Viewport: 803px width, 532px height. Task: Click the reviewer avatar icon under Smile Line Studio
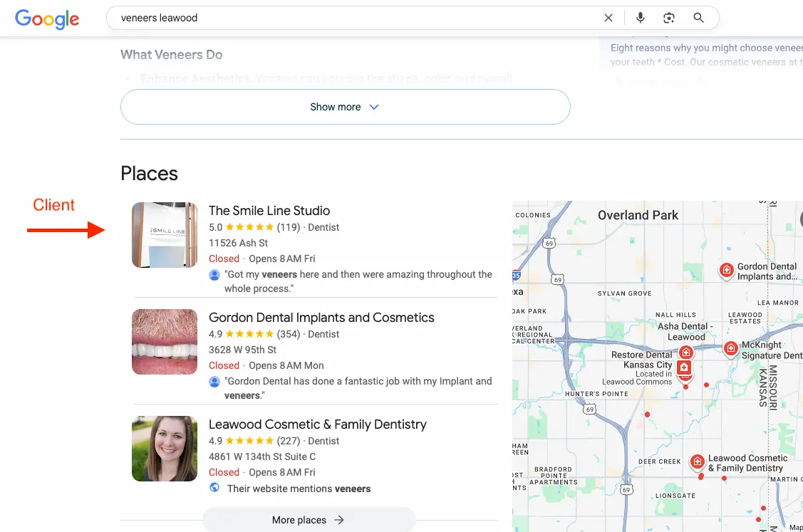(214, 275)
